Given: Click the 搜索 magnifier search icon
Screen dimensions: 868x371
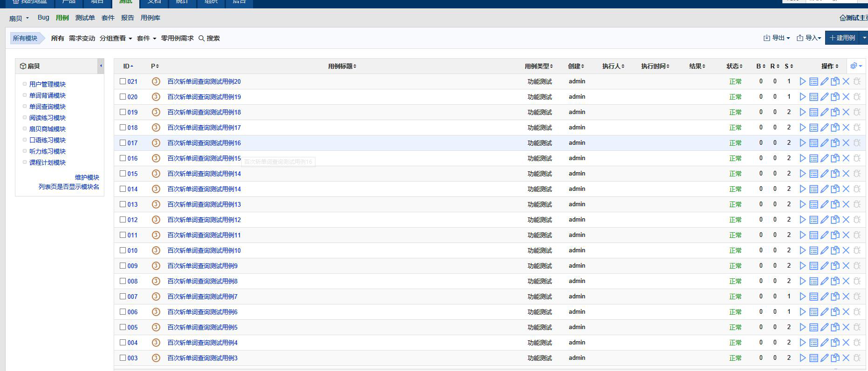Looking at the screenshot, I should point(202,38).
